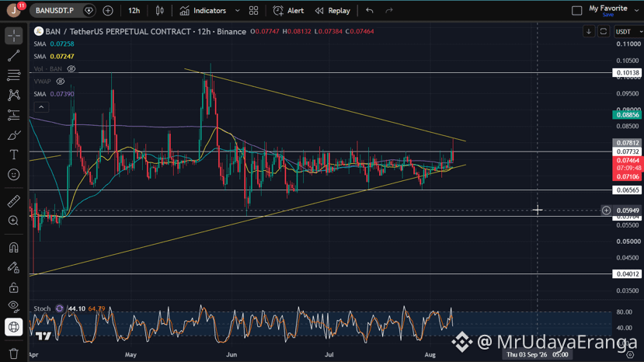Screen dimensions: 644x362
Task: Select the trend line drawing tool
Action: (x=13, y=55)
